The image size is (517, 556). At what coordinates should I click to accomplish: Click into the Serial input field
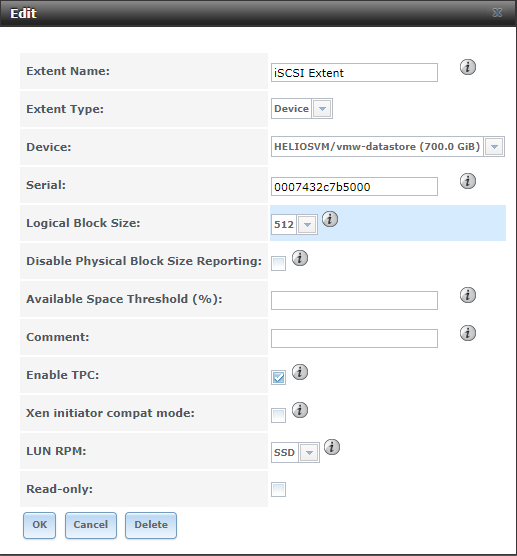pyautogui.click(x=354, y=187)
